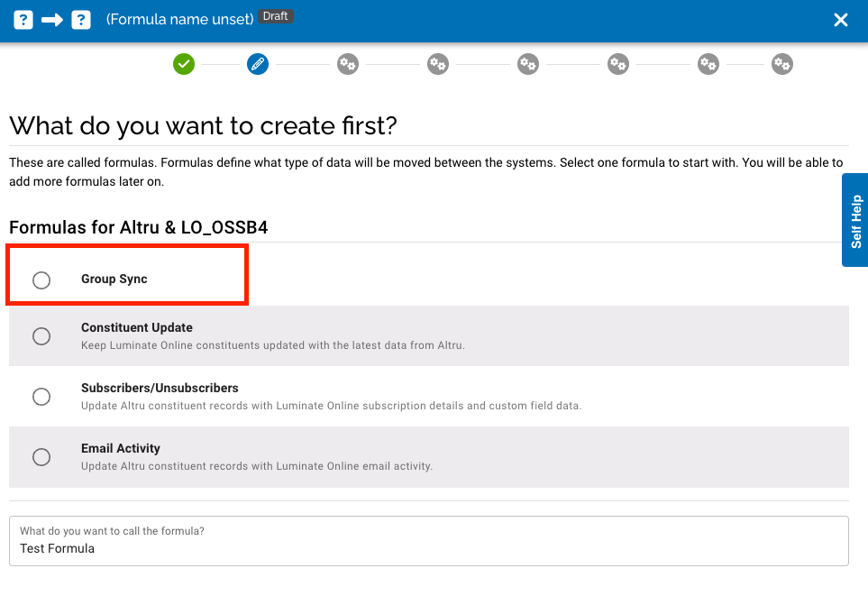Click the green completed step checkmark

(x=184, y=64)
